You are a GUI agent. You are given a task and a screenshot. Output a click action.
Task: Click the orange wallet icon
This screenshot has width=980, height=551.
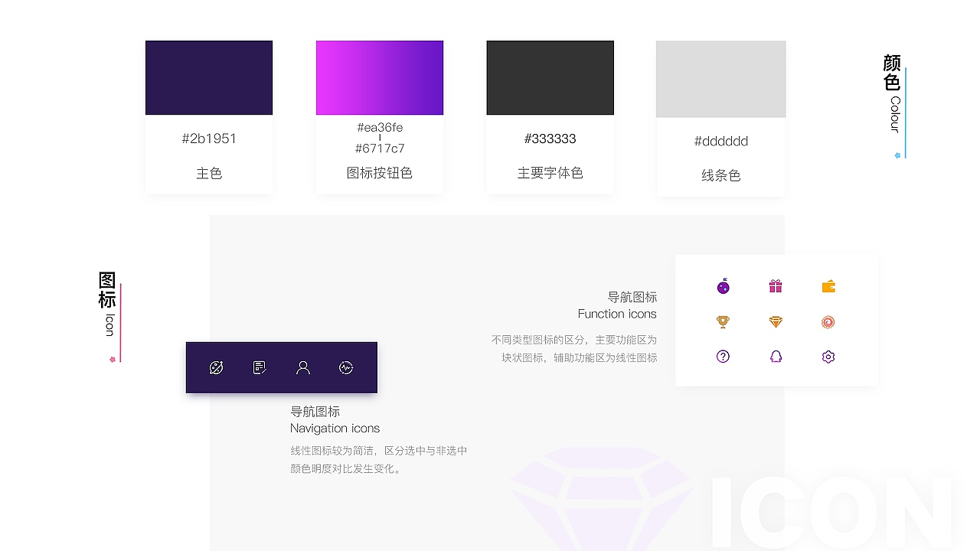pyautogui.click(x=828, y=287)
